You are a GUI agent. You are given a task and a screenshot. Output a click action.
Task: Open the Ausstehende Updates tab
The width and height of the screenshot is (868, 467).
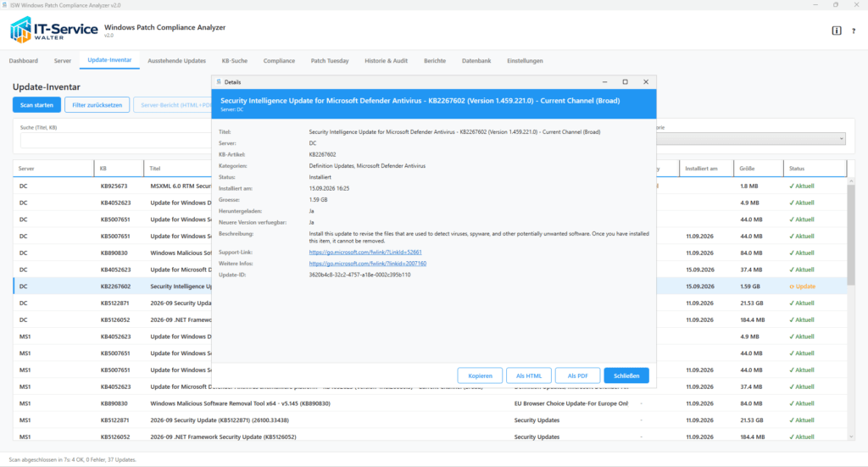click(176, 61)
